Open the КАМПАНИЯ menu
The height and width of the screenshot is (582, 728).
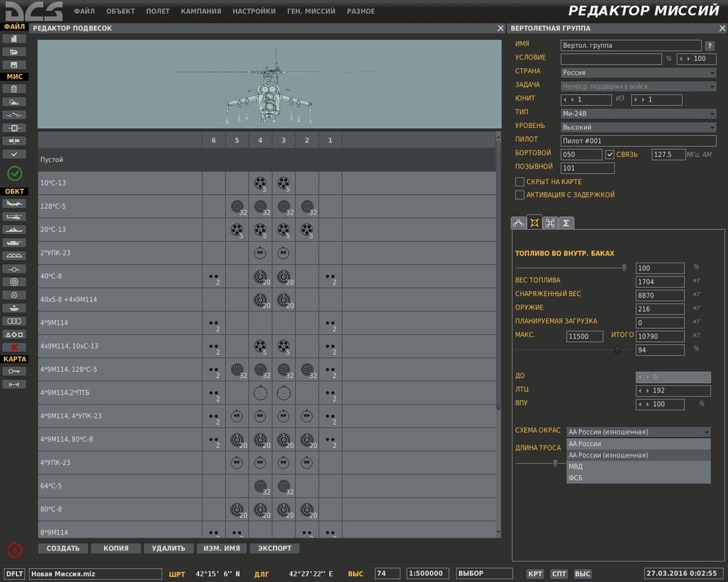coord(201,12)
